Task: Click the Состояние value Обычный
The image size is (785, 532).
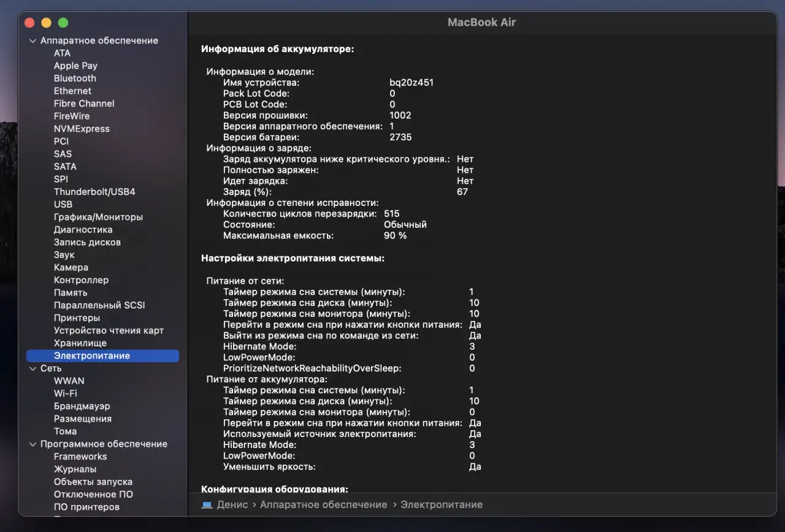Action: coord(405,225)
